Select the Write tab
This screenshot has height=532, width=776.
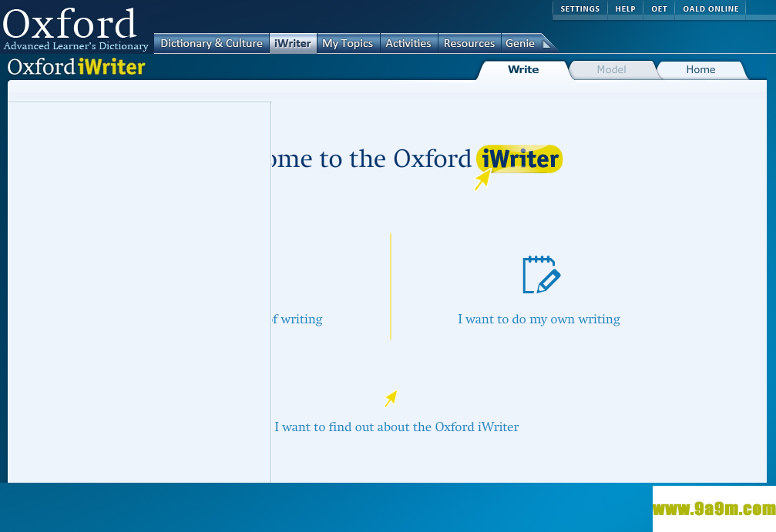click(523, 70)
